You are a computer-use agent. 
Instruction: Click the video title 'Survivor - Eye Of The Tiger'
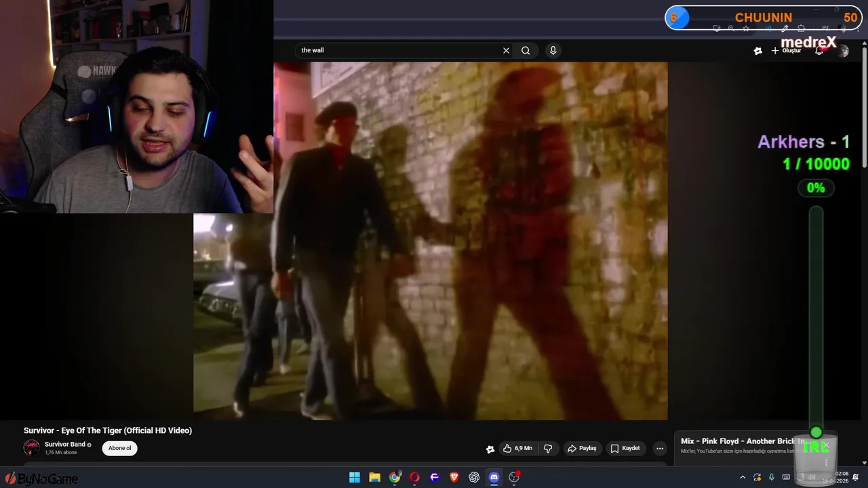108,430
